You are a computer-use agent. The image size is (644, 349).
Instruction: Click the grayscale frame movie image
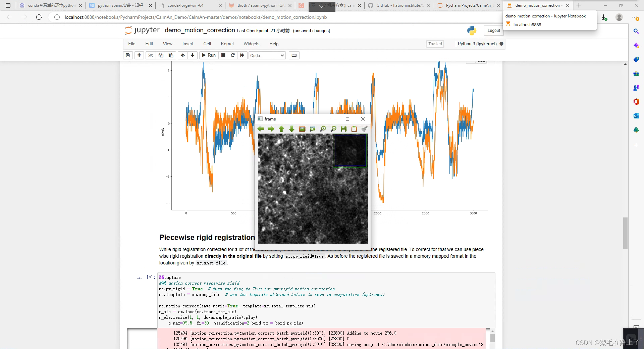pyautogui.click(x=313, y=189)
